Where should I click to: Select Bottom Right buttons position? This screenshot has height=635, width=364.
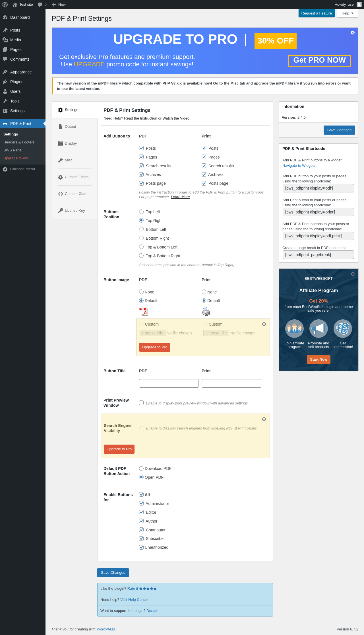pos(141,238)
